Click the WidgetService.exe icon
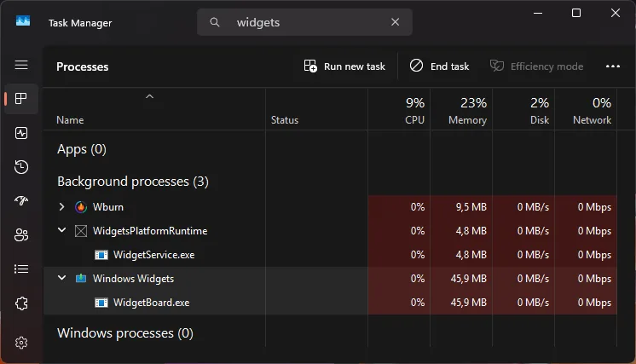Screen dimensions: 636x364 (x=101, y=255)
